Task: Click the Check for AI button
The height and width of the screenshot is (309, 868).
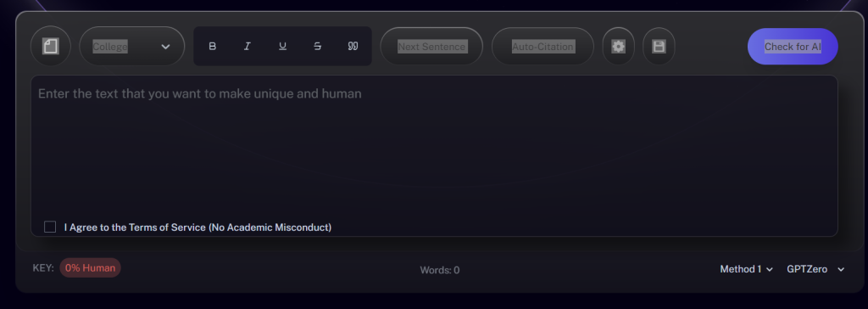Action: point(793,47)
